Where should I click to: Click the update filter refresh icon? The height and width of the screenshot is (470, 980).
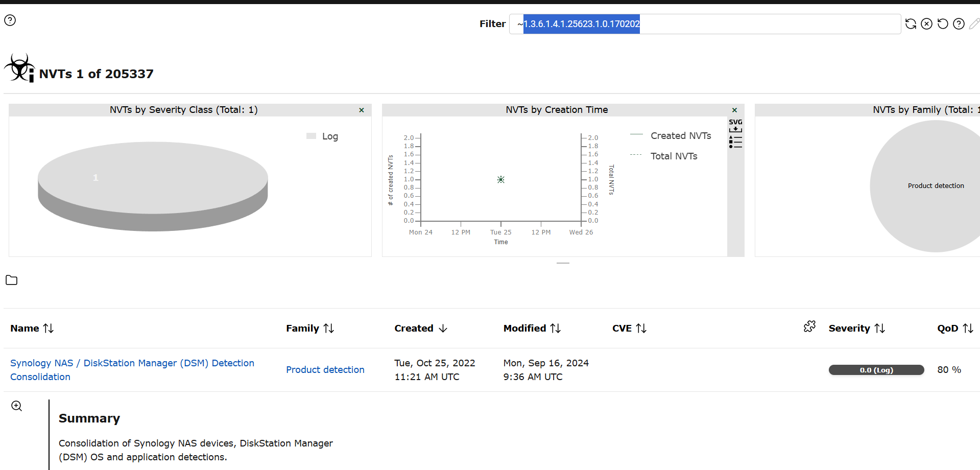pyautogui.click(x=911, y=24)
